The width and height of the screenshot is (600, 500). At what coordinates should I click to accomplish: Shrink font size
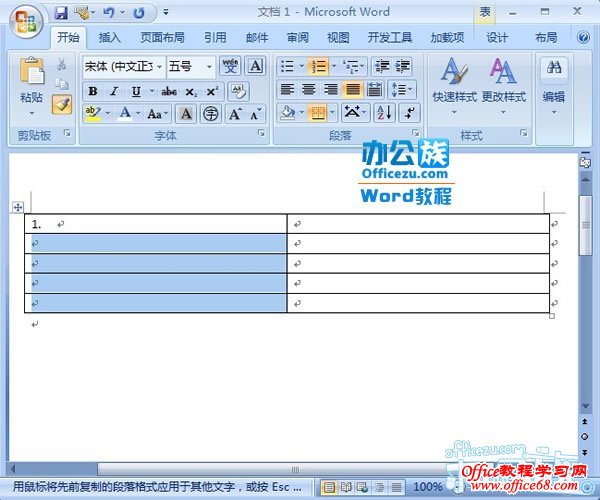(x=256, y=114)
